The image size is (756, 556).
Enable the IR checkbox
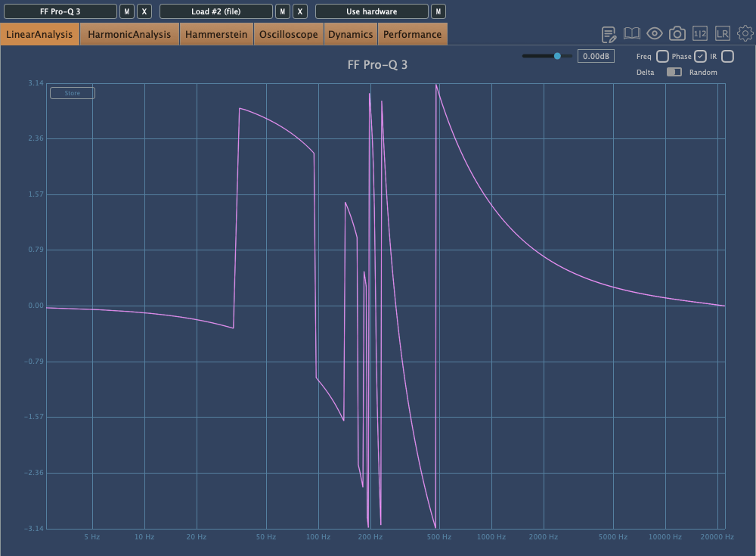[x=727, y=57]
